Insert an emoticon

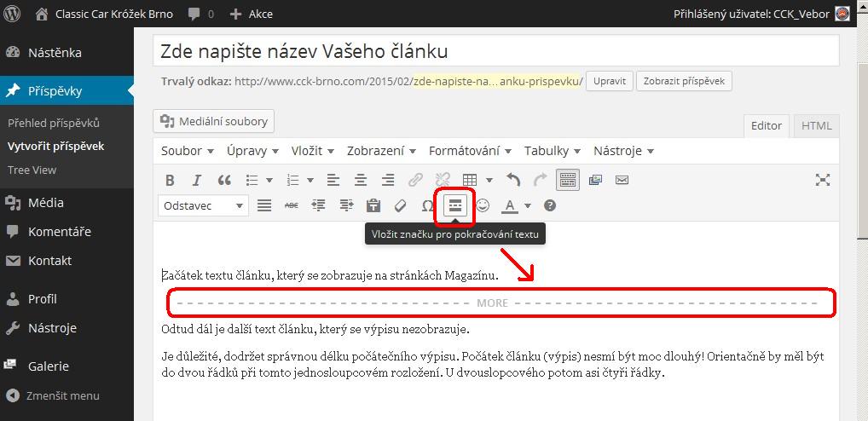483,205
